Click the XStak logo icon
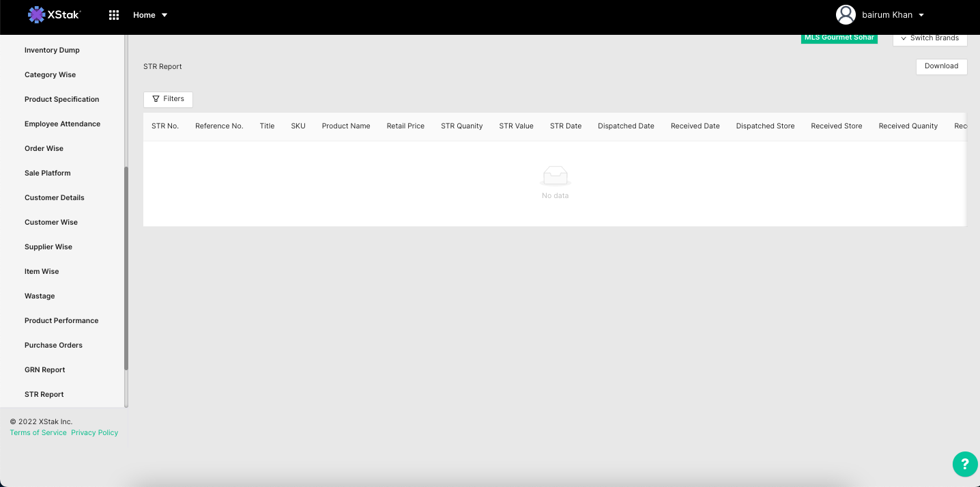This screenshot has height=487, width=980. tap(36, 14)
